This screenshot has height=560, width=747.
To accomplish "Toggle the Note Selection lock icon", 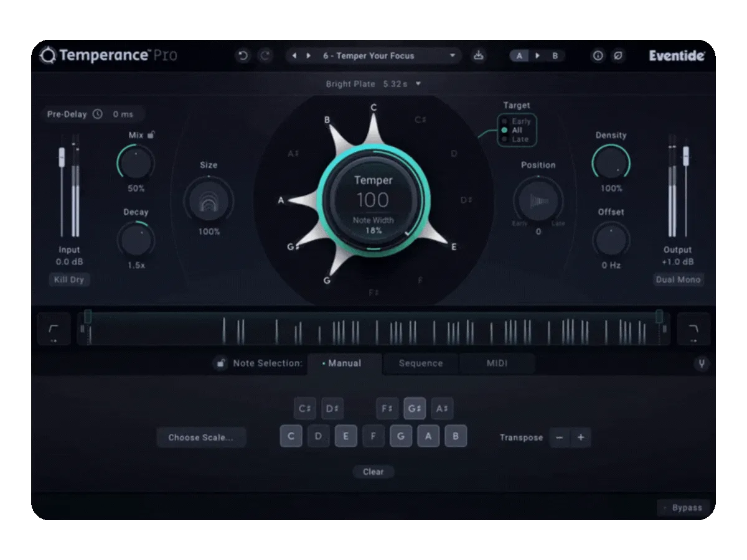I will click(x=220, y=363).
